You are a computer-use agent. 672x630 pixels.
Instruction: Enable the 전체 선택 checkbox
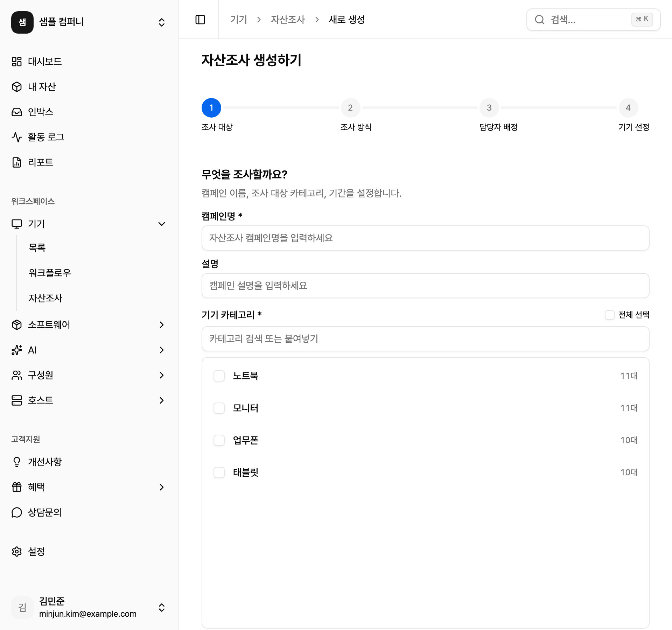coord(609,315)
